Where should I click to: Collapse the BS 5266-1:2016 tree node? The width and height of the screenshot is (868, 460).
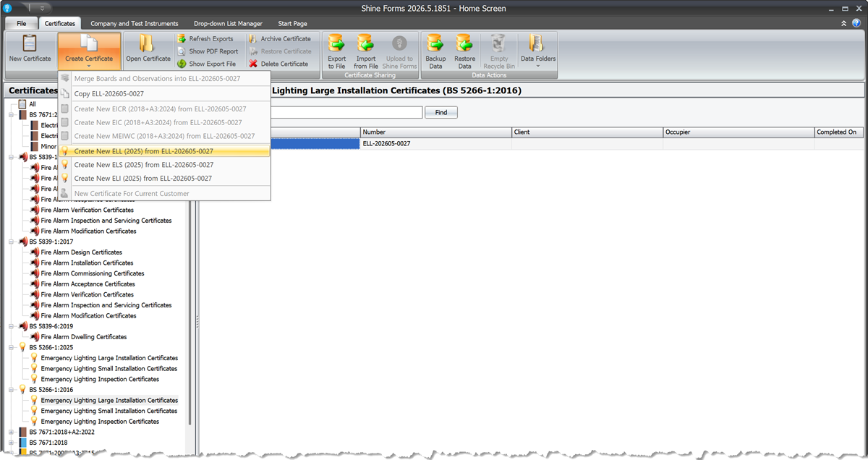[11, 390]
